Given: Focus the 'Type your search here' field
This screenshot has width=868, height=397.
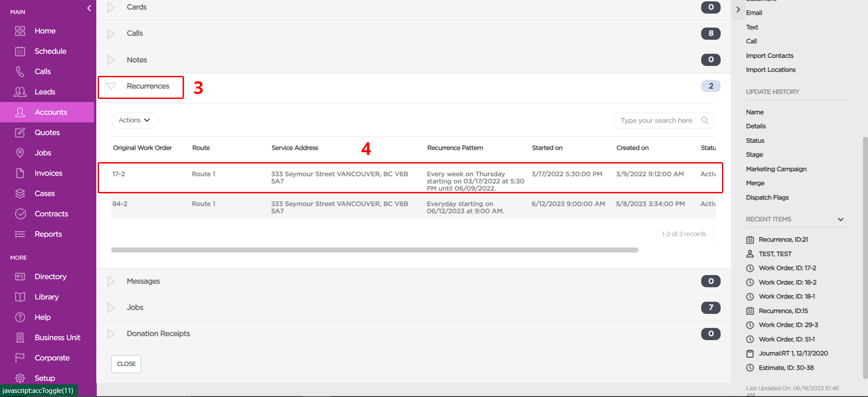Looking at the screenshot, I should (x=656, y=121).
